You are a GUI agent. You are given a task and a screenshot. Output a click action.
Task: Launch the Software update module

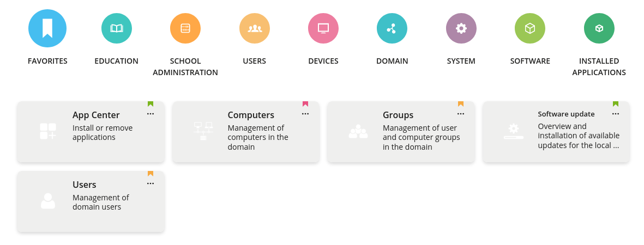tap(556, 132)
